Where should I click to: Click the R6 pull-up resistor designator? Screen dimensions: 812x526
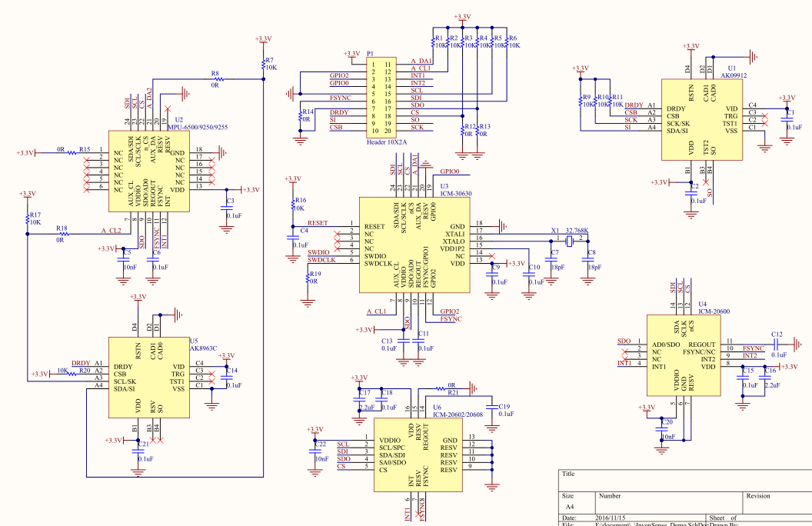[x=513, y=38]
